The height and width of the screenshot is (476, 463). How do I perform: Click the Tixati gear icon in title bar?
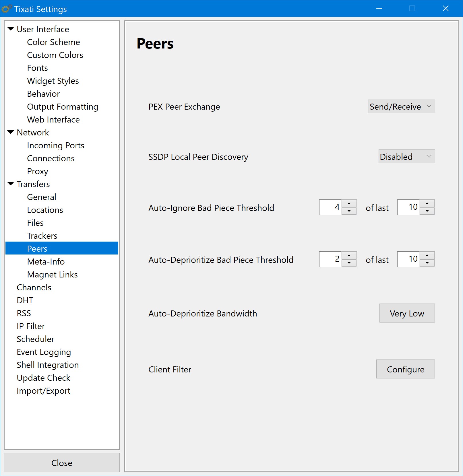[x=7, y=9]
